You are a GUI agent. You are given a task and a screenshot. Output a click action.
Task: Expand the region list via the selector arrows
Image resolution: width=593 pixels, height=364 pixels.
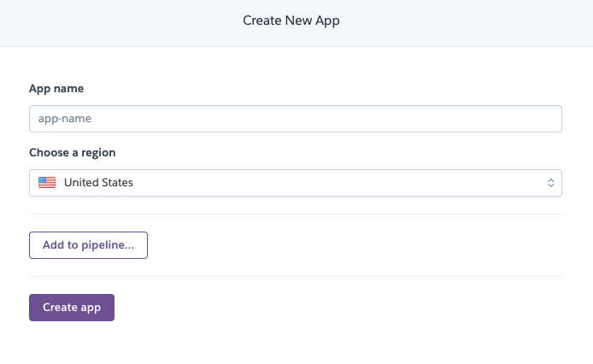550,183
